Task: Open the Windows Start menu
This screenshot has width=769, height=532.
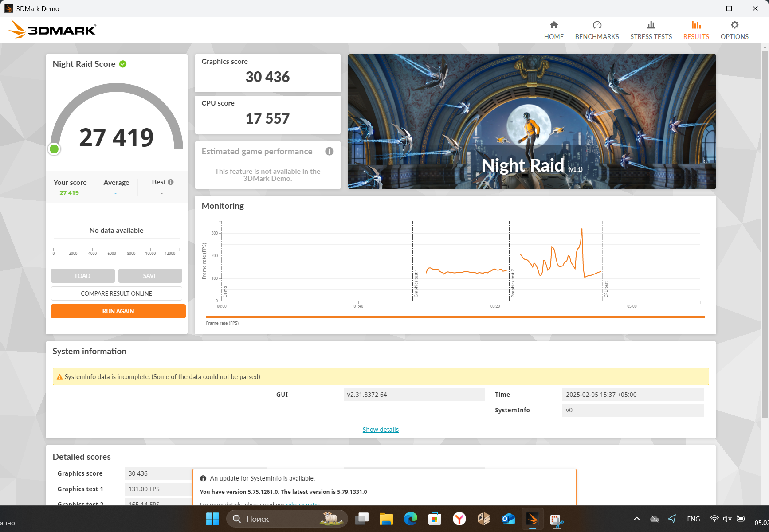Action: point(212,519)
